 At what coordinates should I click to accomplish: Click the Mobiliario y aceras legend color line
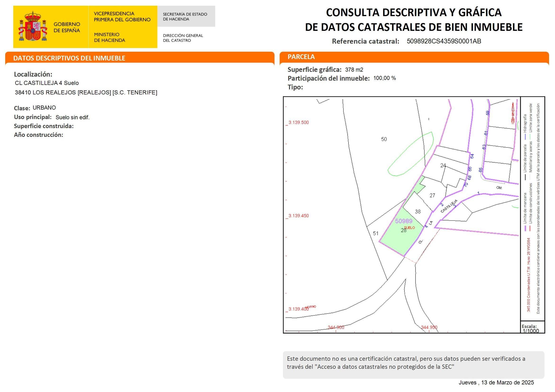pyautogui.click(x=530, y=176)
